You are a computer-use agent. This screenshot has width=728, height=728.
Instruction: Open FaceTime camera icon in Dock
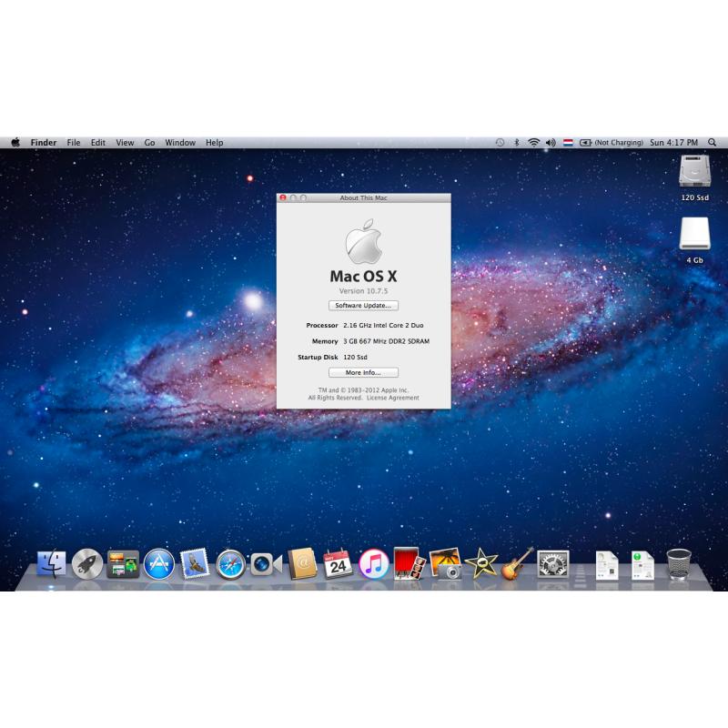266,564
